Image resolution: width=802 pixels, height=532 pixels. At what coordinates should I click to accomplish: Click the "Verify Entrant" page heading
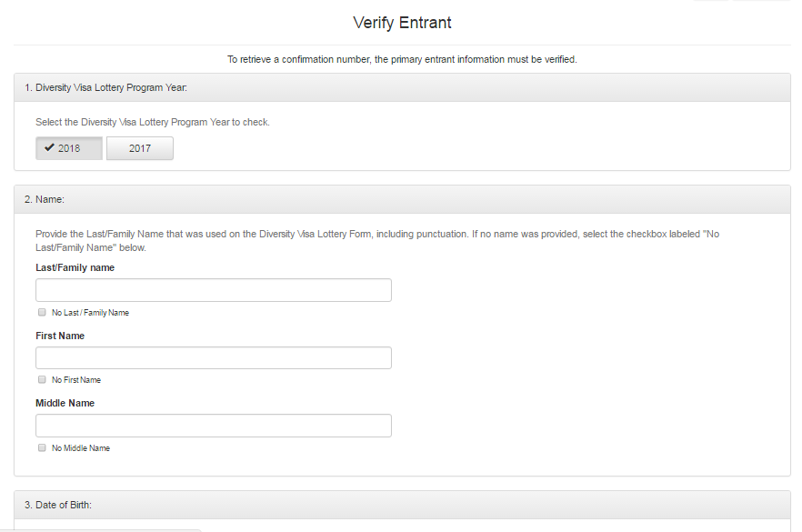tap(402, 23)
